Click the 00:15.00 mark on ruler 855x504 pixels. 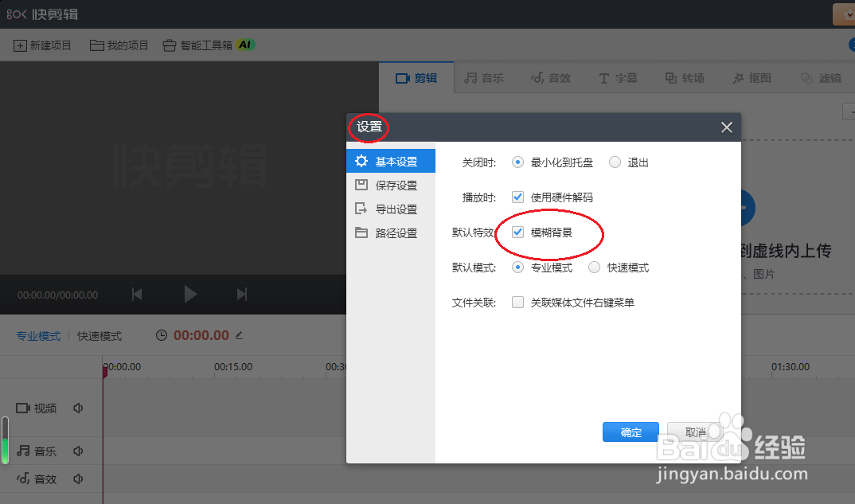pyautogui.click(x=232, y=366)
